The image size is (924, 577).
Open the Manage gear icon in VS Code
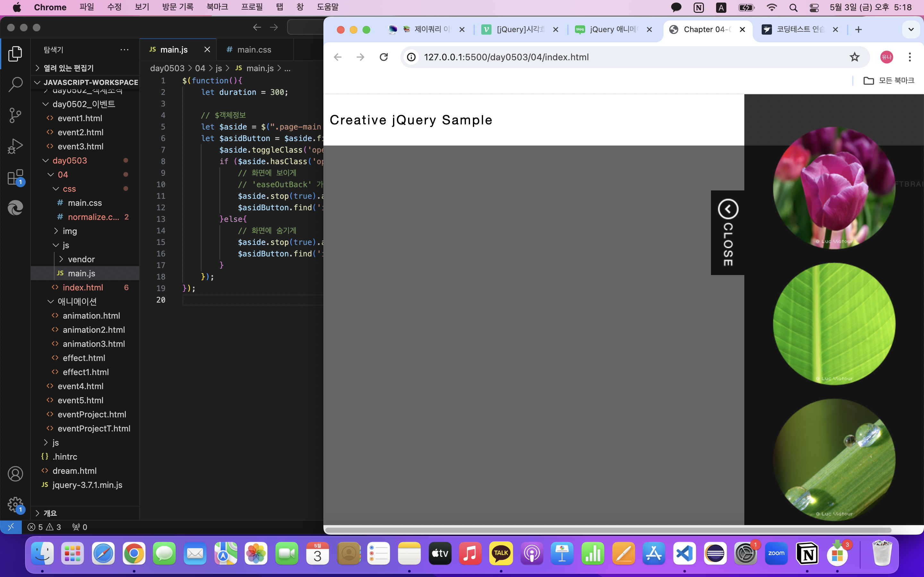coord(15,505)
